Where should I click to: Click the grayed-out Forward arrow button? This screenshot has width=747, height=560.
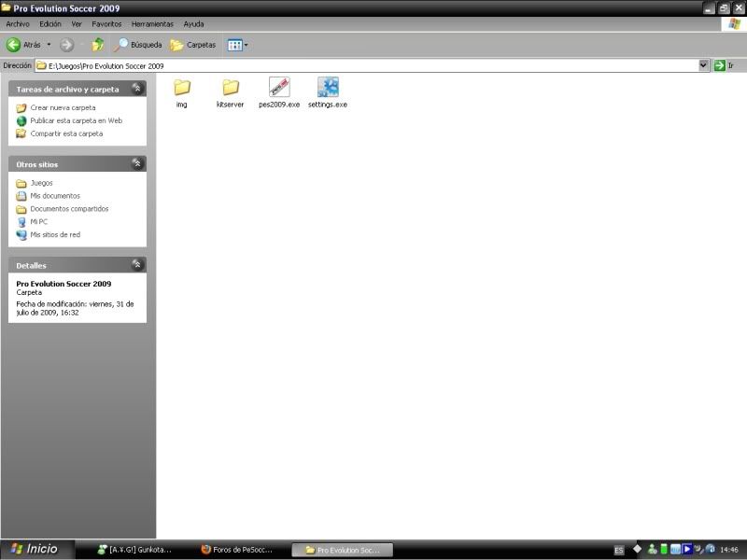(66, 45)
